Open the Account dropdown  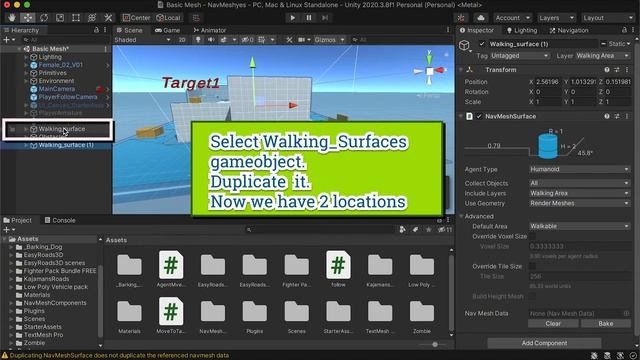[512, 18]
